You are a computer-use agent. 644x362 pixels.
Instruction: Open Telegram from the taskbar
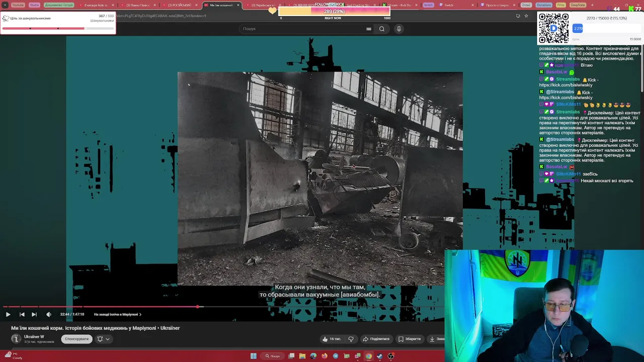click(336, 356)
